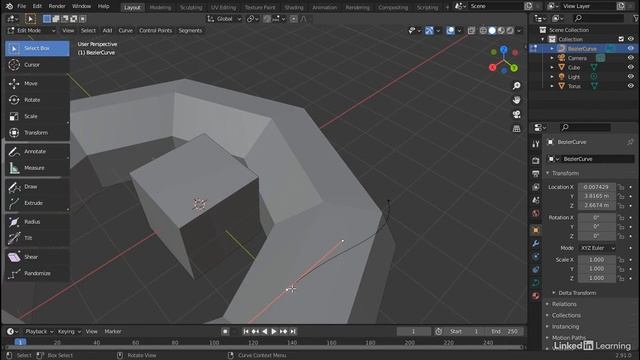This screenshot has height=360, width=640.
Task: Open the Global transform orientation dropdown
Action: [x=224, y=19]
